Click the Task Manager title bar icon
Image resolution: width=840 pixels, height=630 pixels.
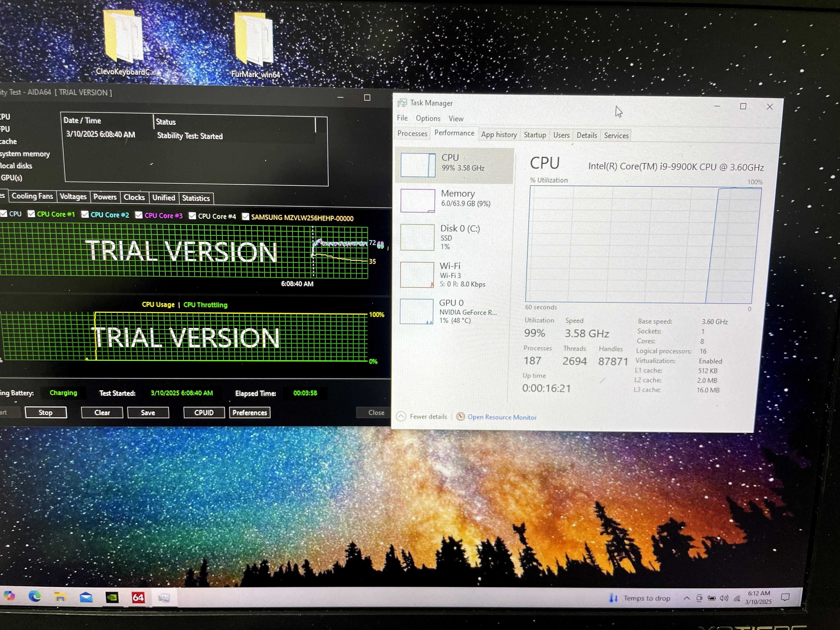[x=402, y=102]
